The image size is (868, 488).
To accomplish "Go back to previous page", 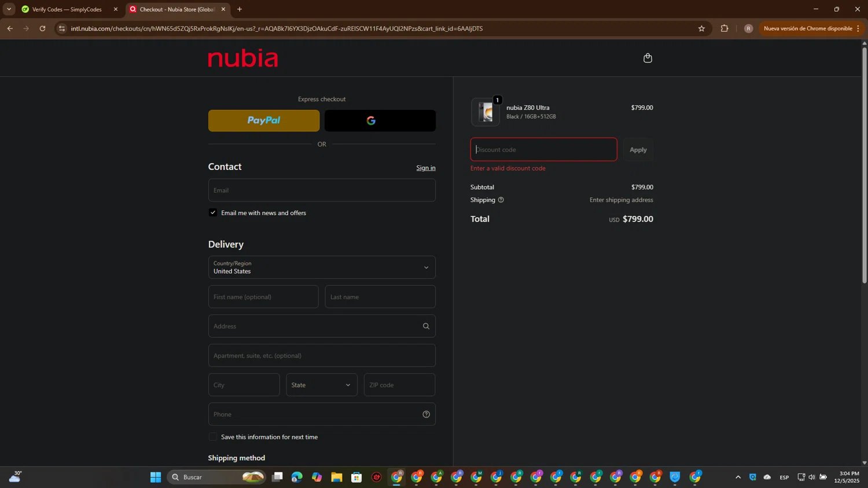I will (10, 28).
